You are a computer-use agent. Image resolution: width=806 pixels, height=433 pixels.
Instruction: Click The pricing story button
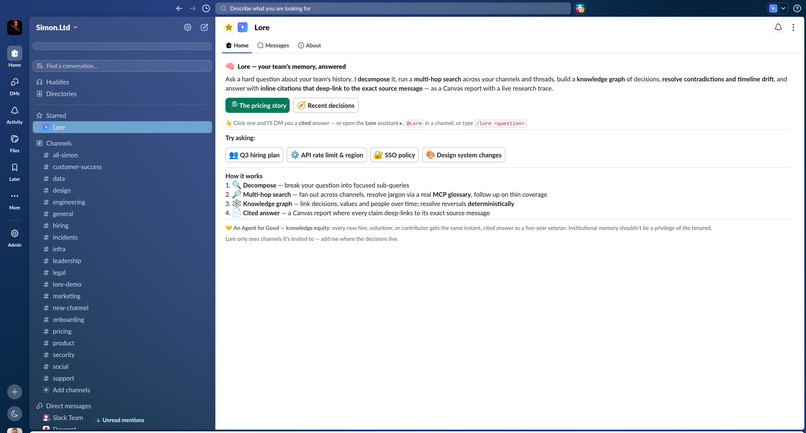coord(258,105)
